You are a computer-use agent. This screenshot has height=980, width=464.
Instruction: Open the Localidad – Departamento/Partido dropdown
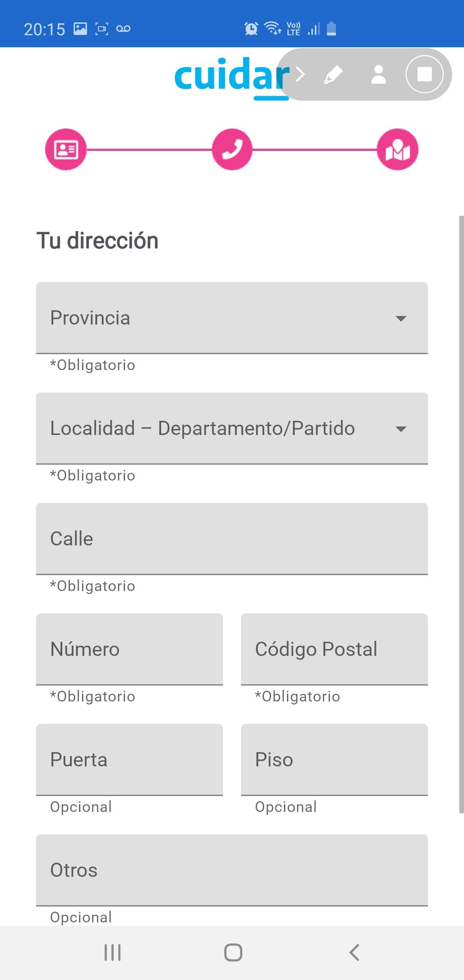[x=232, y=429]
